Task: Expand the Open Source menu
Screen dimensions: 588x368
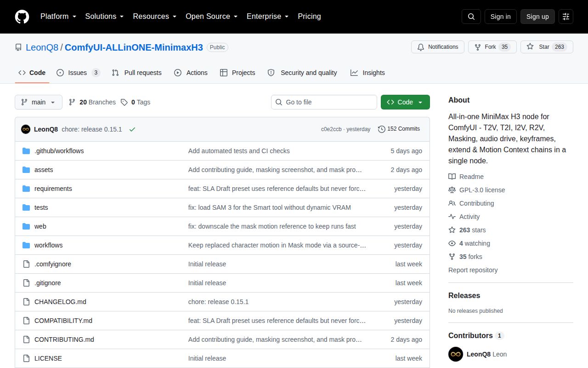Action: pos(211,16)
